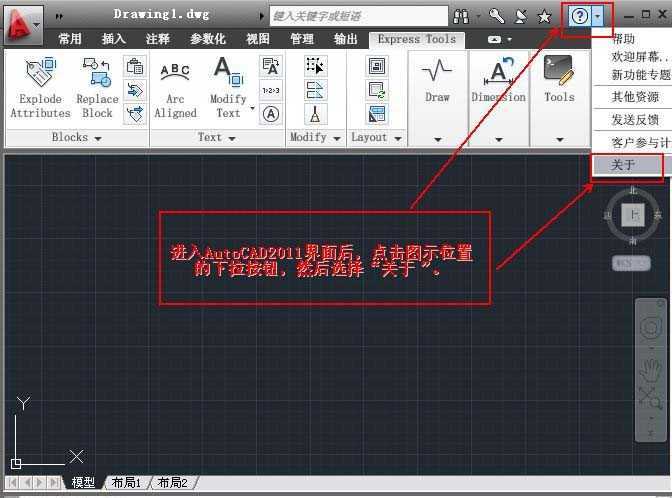Click the key icon in title bar
The width and height of the screenshot is (672, 498).
[x=497, y=16]
